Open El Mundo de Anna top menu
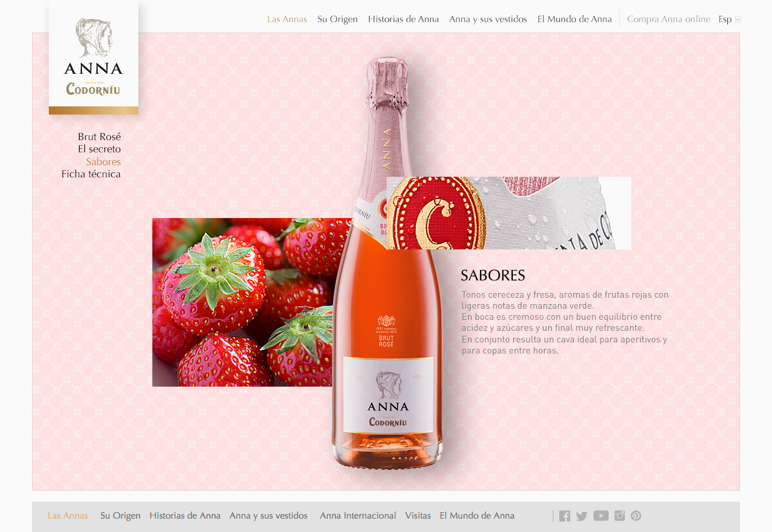This screenshot has height=532, width=772. click(574, 19)
